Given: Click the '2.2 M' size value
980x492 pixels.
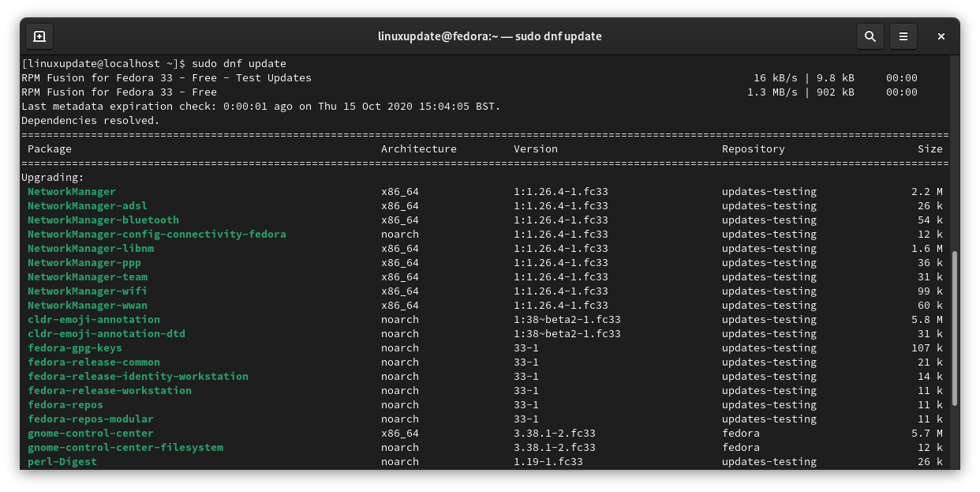Looking at the screenshot, I should tap(927, 191).
